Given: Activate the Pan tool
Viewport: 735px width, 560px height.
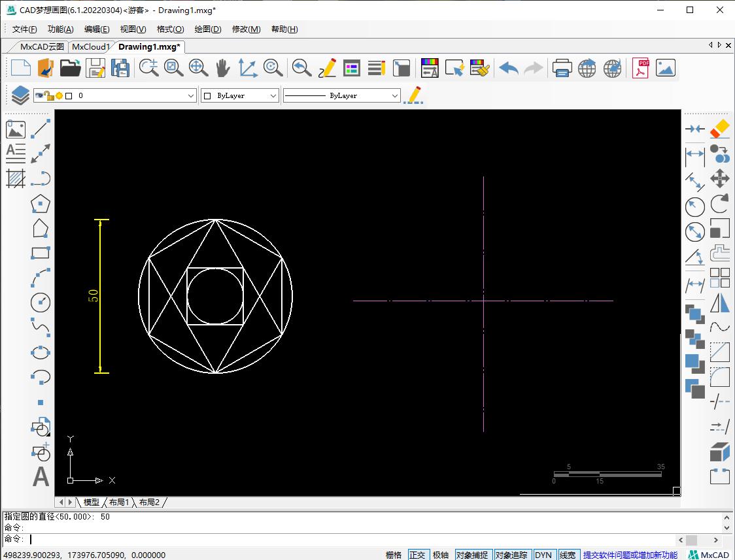Looking at the screenshot, I should pyautogui.click(x=222, y=67).
